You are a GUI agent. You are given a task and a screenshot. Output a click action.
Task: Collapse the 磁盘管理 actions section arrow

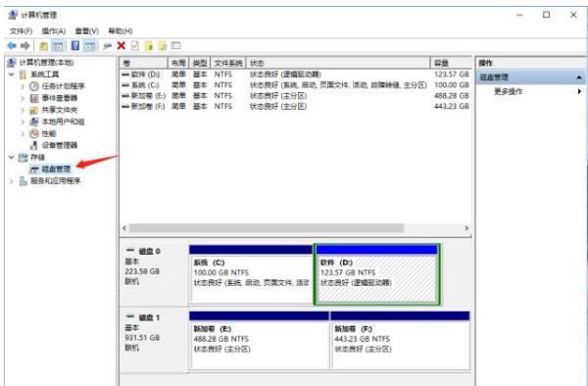tap(579, 77)
